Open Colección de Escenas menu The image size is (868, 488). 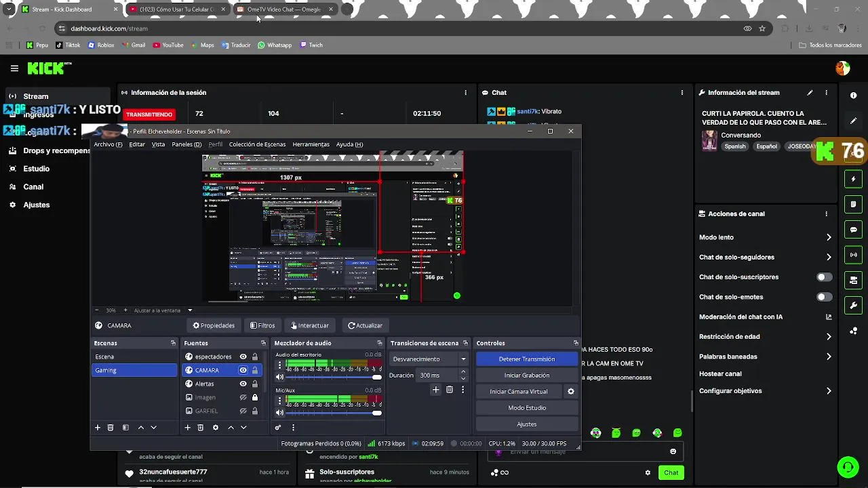click(257, 144)
